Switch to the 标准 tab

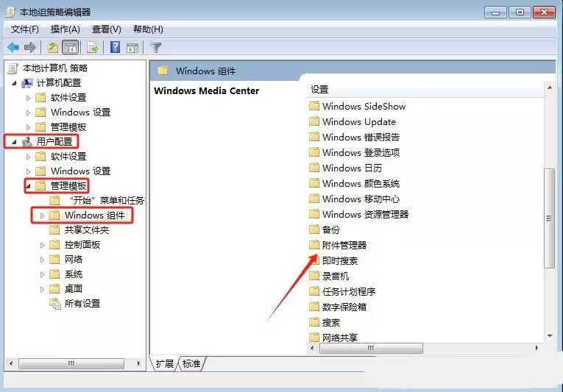191,363
